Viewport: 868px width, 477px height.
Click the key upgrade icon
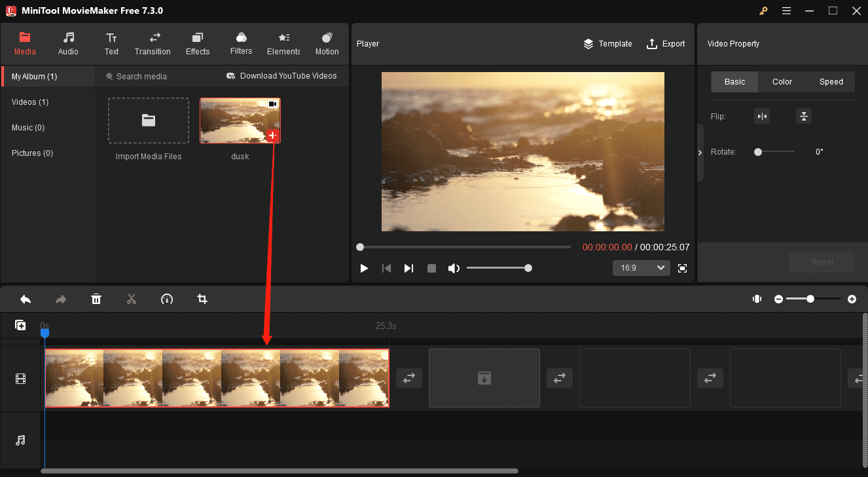point(763,10)
